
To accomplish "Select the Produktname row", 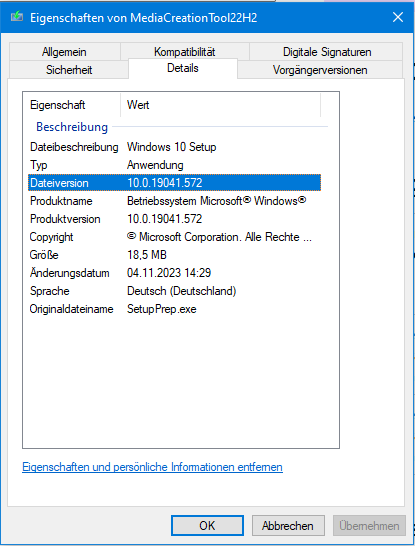I will click(x=174, y=201).
